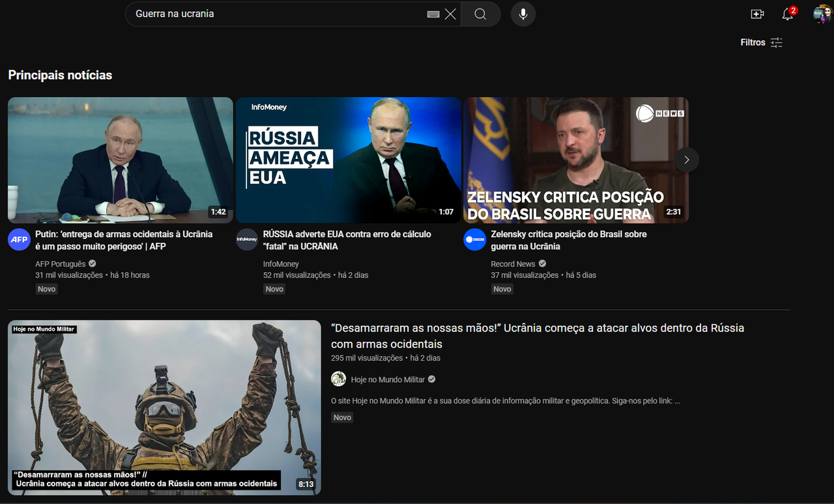This screenshot has width=834, height=504.
Task: Open the Create video camera icon
Action: 757,14
